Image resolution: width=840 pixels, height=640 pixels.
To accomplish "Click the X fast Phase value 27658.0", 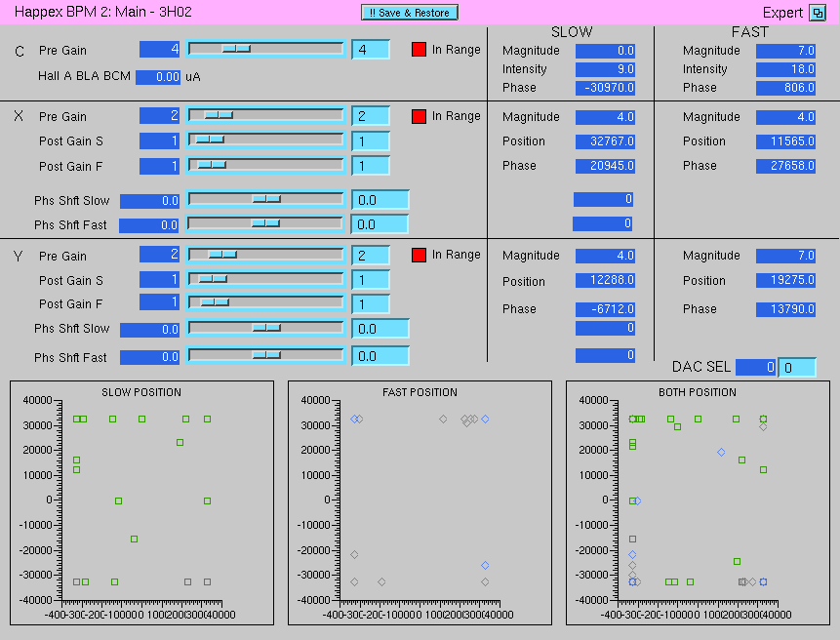I will [786, 166].
